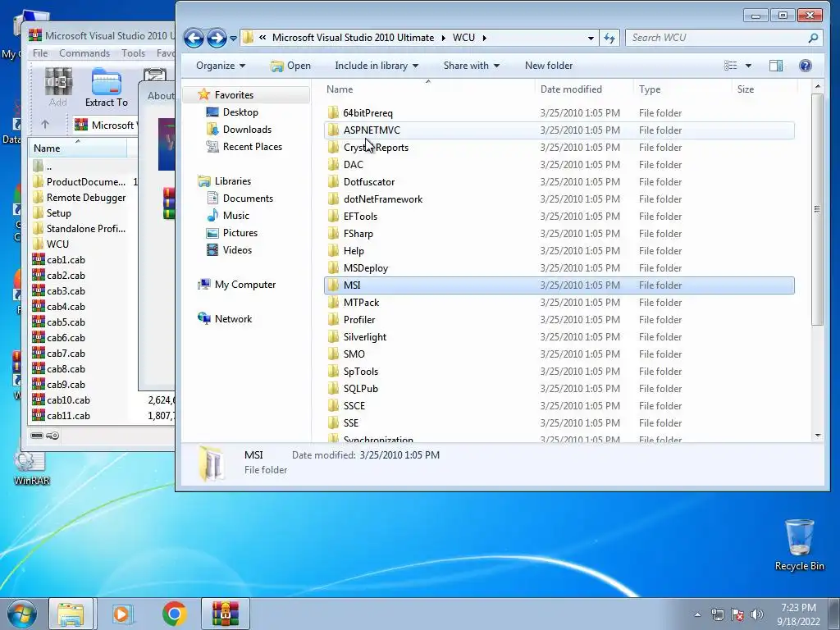Viewport: 840px width, 630px height.
Task: Expand the Share with dropdown
Action: click(472, 66)
